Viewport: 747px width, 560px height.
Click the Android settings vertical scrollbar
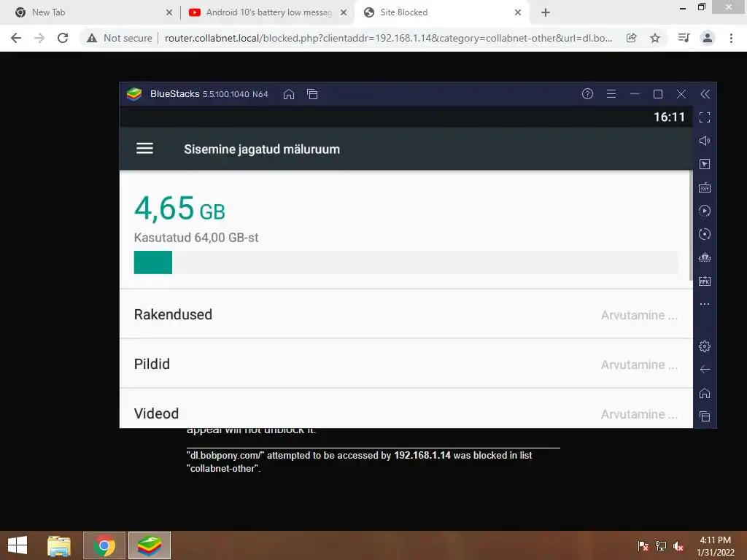[x=691, y=226]
